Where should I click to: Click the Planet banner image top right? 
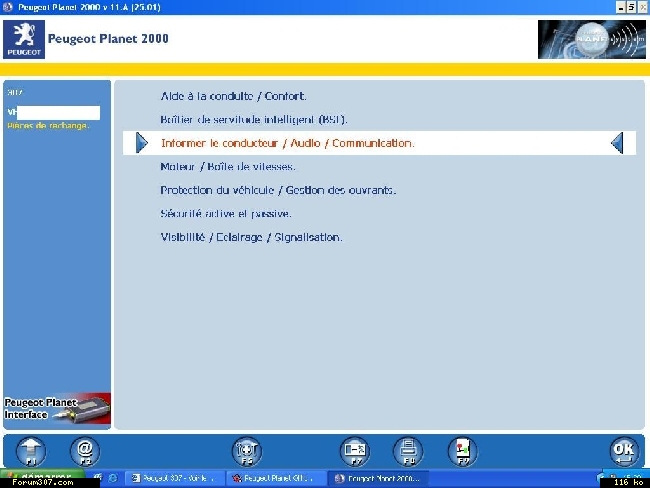click(592, 39)
